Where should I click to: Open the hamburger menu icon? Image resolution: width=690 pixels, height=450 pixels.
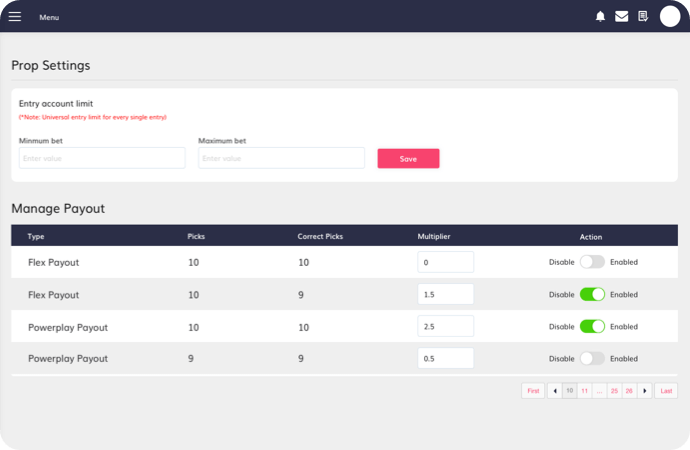[x=14, y=16]
